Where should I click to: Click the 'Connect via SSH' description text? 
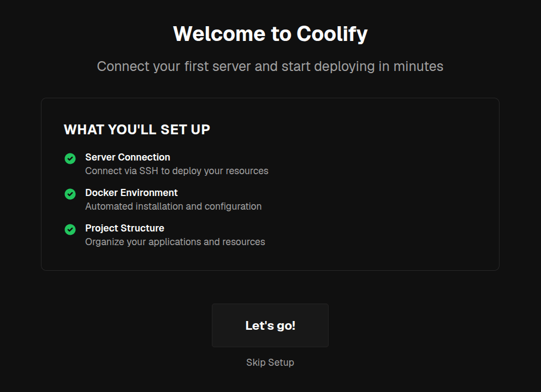pyautogui.click(x=177, y=171)
